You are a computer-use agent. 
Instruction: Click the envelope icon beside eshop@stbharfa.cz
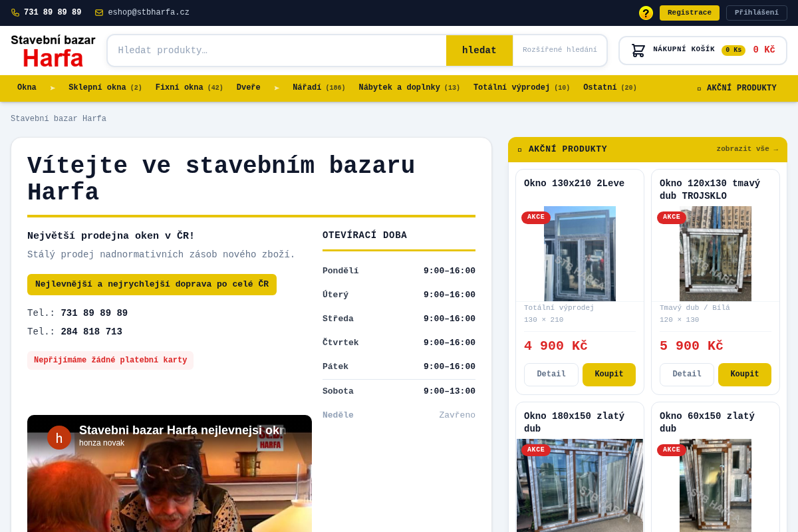coord(99,13)
